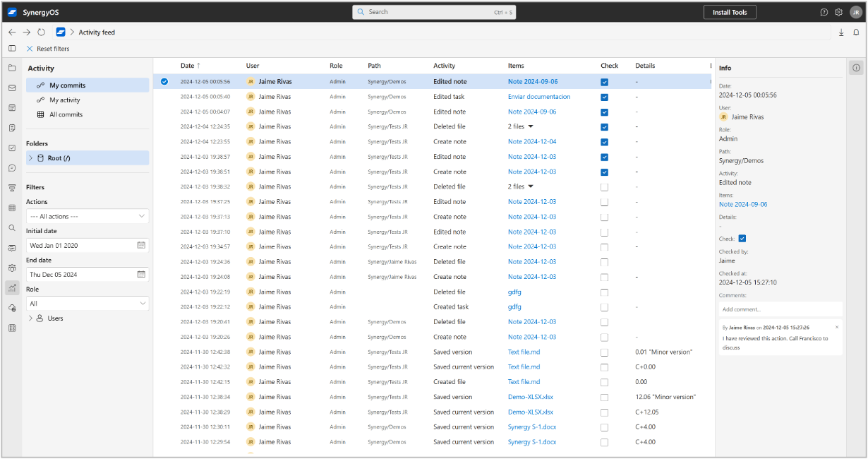Open the notes icon in left rail

[x=12, y=128]
